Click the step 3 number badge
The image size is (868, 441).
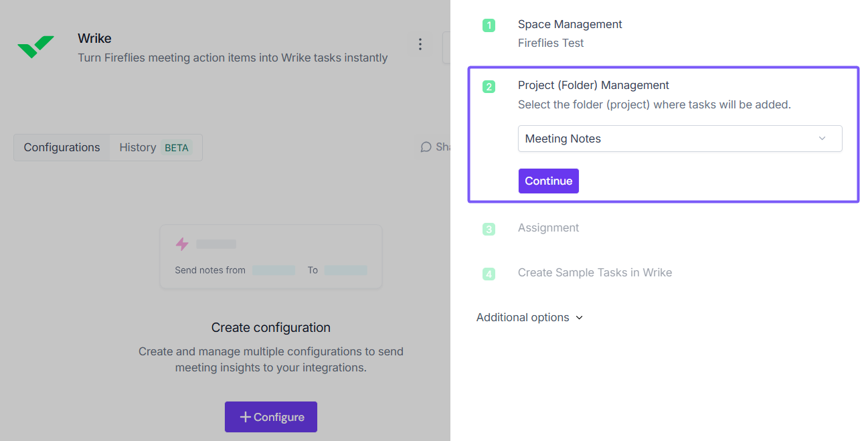489,229
